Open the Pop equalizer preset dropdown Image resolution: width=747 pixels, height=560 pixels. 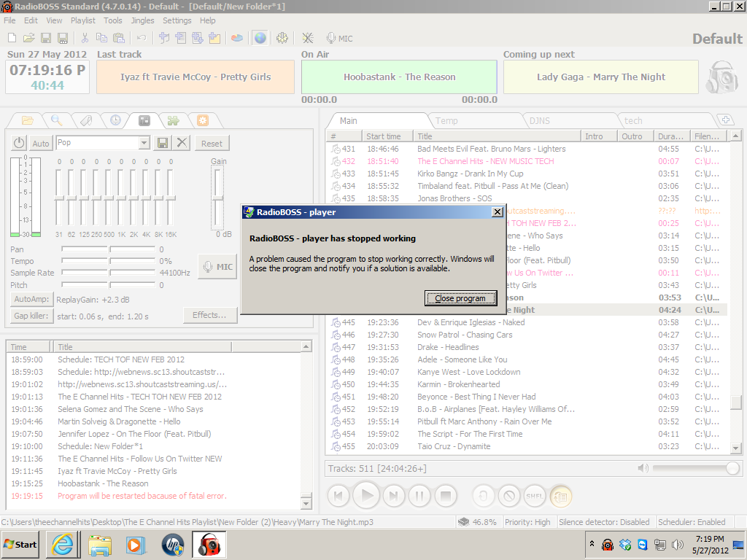pos(144,142)
